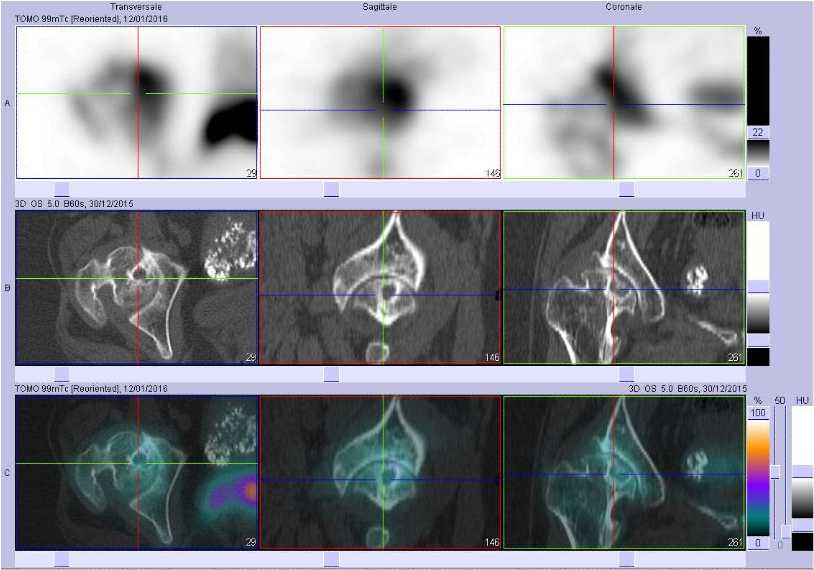Click the blending slider thumb under the 60 label
Image resolution: width=814 pixels, height=570 pixels.
[776, 472]
